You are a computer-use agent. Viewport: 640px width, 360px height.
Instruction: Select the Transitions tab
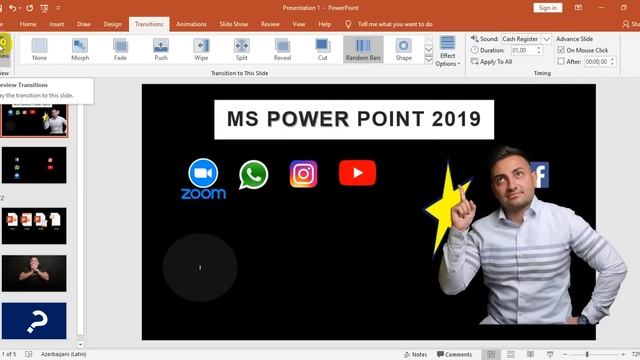tap(149, 24)
